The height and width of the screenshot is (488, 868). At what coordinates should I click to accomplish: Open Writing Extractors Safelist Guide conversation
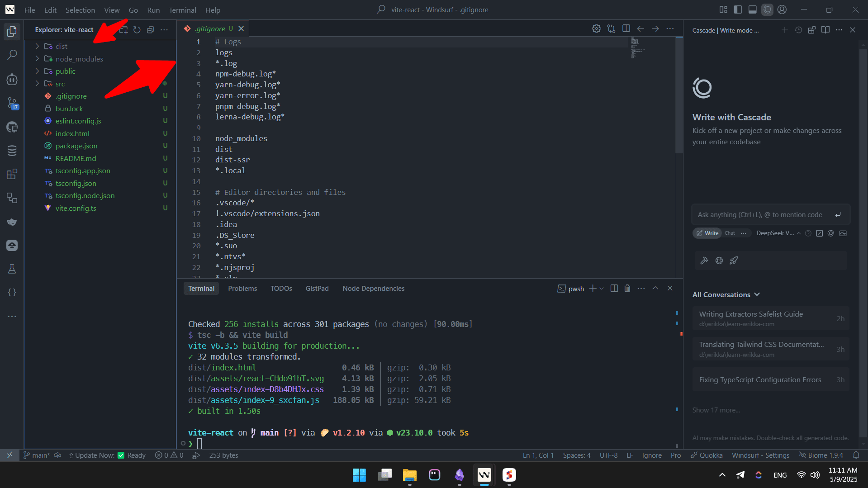[x=771, y=318]
